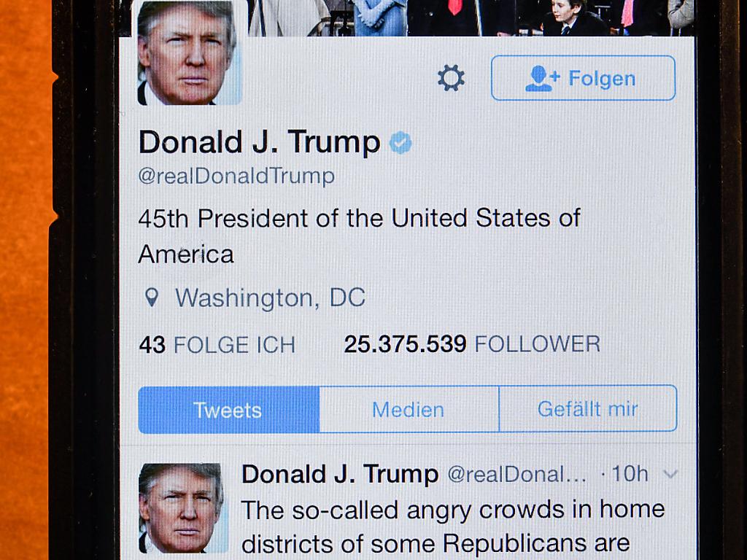The width and height of the screenshot is (747, 560).
Task: Open the Gefällt mir tab
Action: 588,408
